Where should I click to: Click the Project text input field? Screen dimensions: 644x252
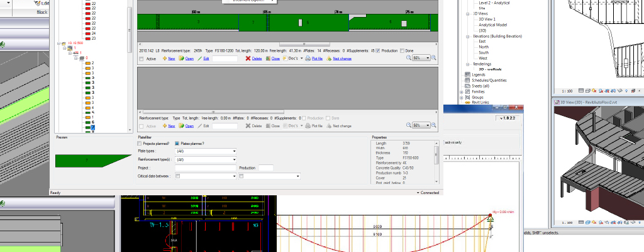(206, 168)
